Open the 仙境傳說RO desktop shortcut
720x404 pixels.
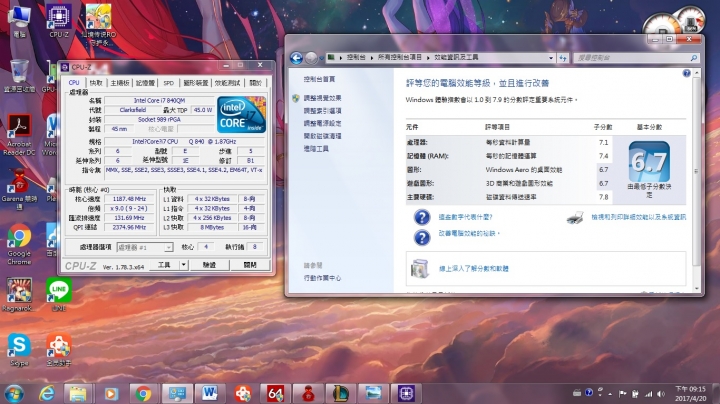pos(98,24)
